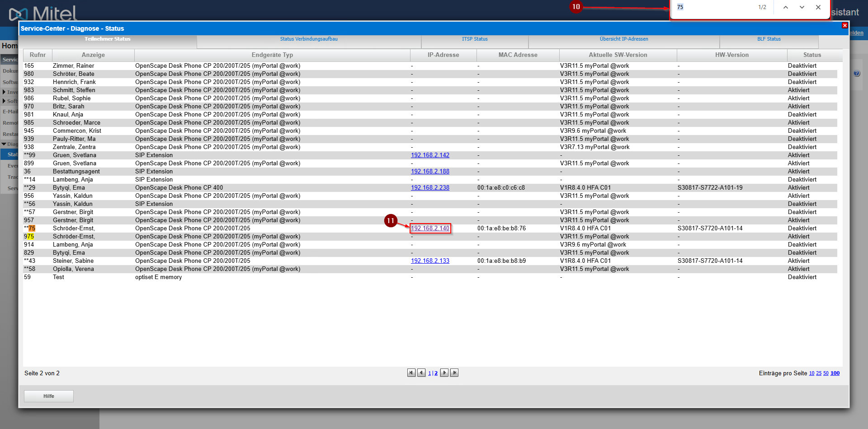Sort by Endgeräte Typ column header

tap(272, 55)
